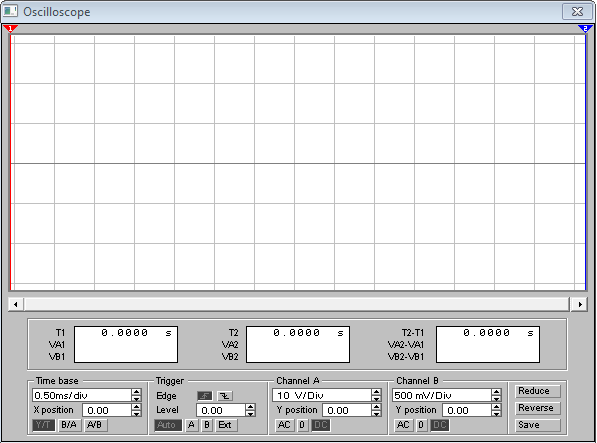The image size is (597, 443).
Task: Click the 0.50ms/div time base field
Action: point(82,395)
